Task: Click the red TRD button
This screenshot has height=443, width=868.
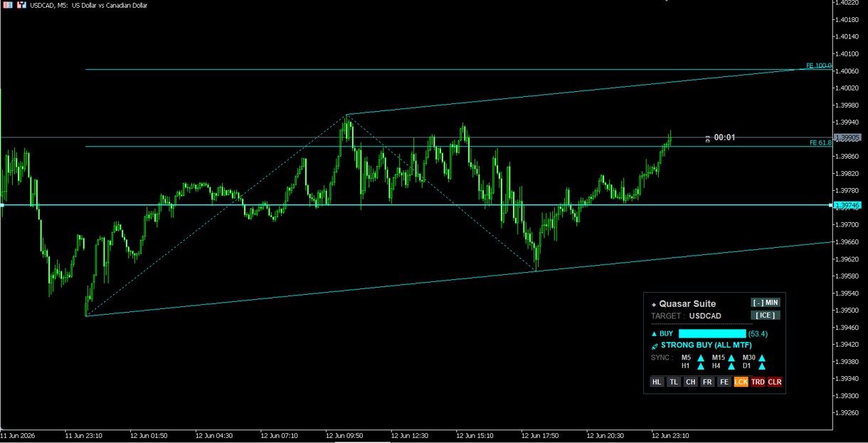Action: [758, 382]
